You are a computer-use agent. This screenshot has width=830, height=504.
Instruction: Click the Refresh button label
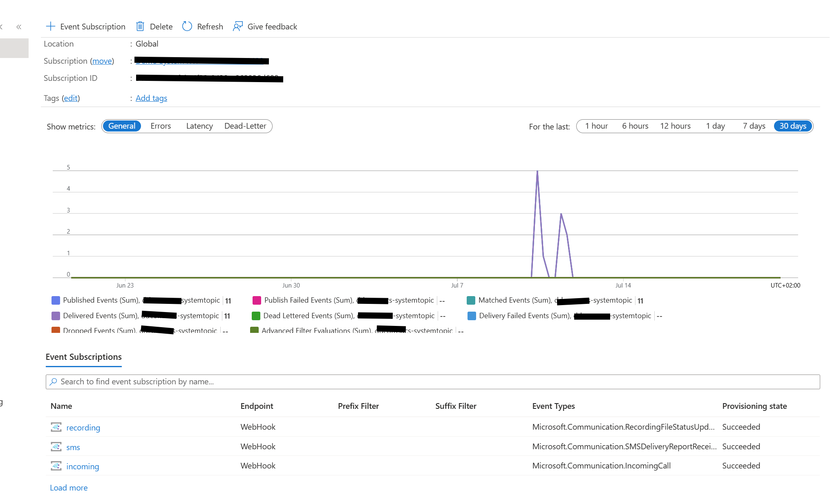click(210, 27)
